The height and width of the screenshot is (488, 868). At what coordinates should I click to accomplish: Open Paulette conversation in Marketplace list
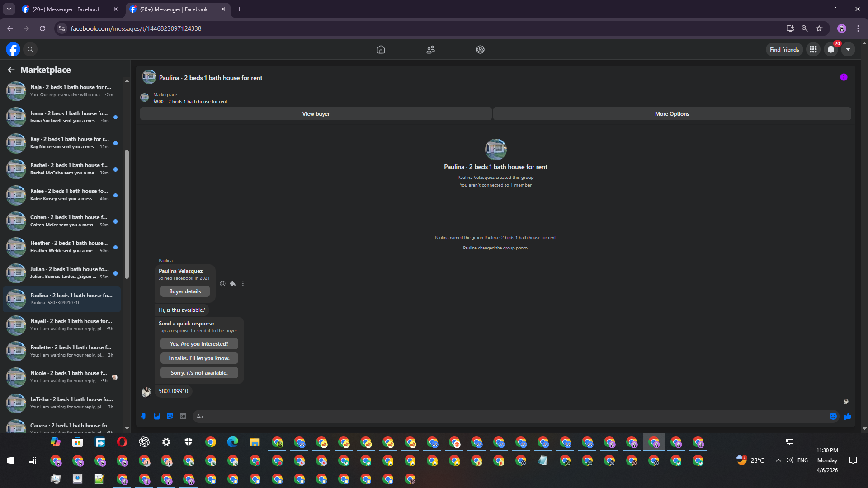62,351
